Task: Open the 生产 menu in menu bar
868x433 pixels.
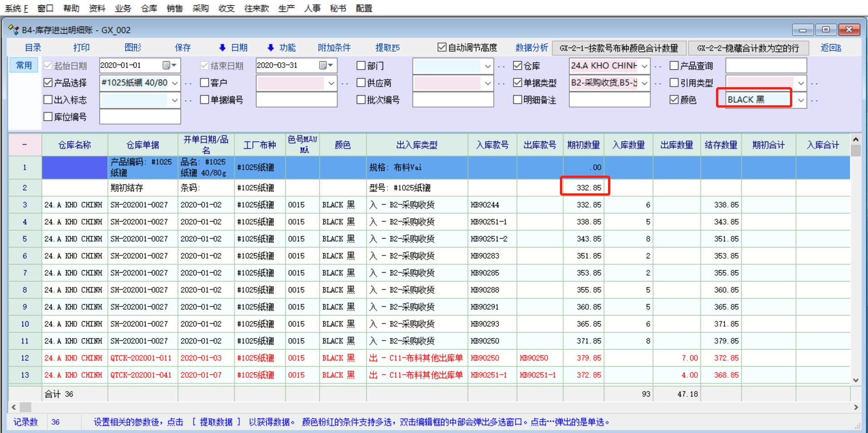Action: tap(286, 8)
